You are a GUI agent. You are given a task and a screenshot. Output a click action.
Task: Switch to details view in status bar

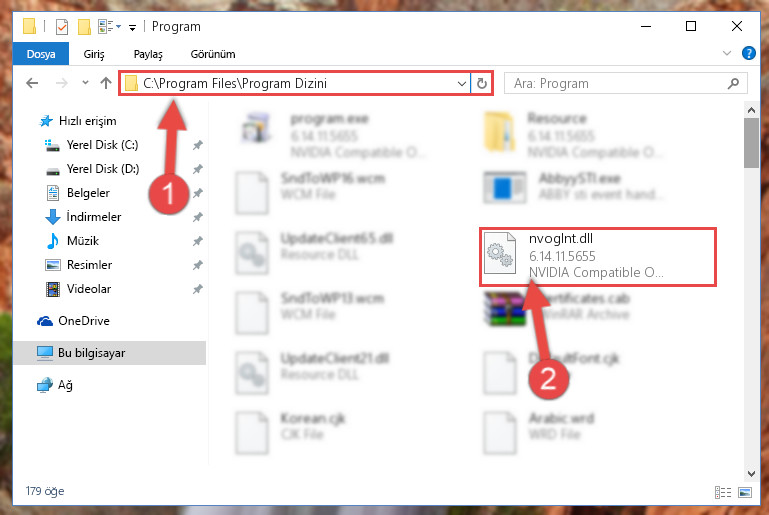click(723, 492)
